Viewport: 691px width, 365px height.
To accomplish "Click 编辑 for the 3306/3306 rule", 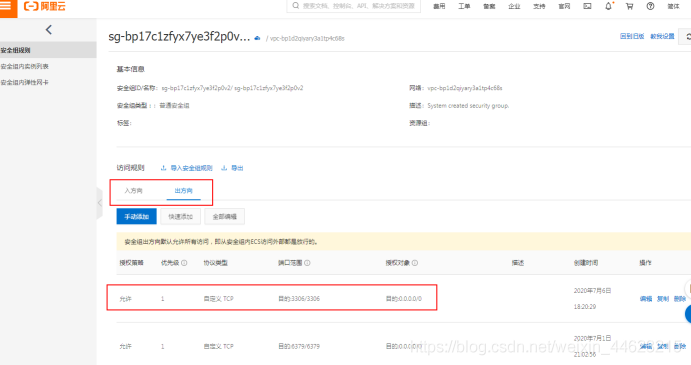I will (x=646, y=298).
